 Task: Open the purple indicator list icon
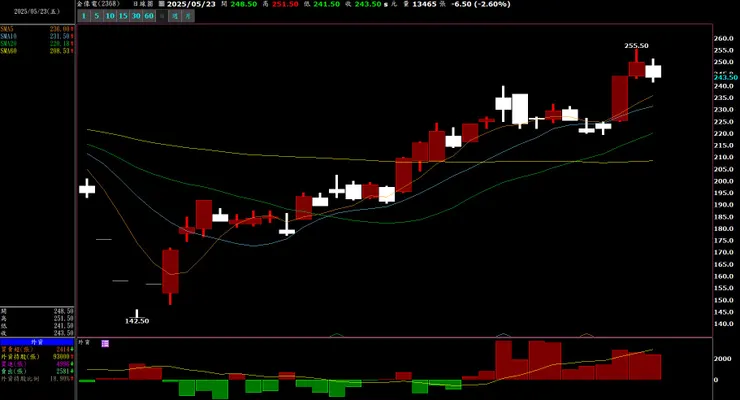[x=105, y=343]
